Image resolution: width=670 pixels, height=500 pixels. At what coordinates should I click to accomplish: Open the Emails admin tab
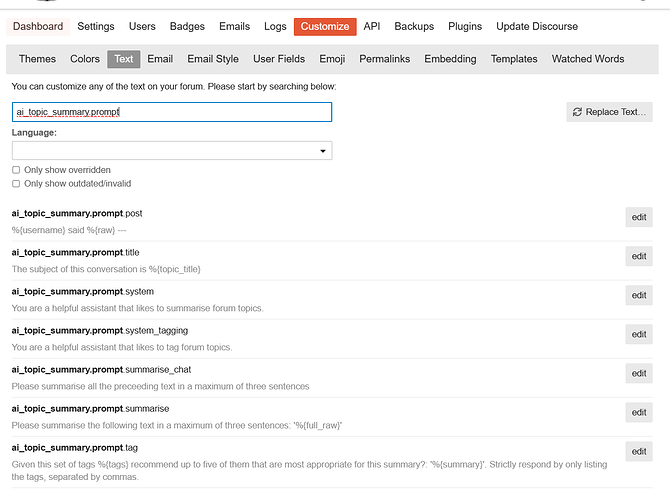pos(235,26)
